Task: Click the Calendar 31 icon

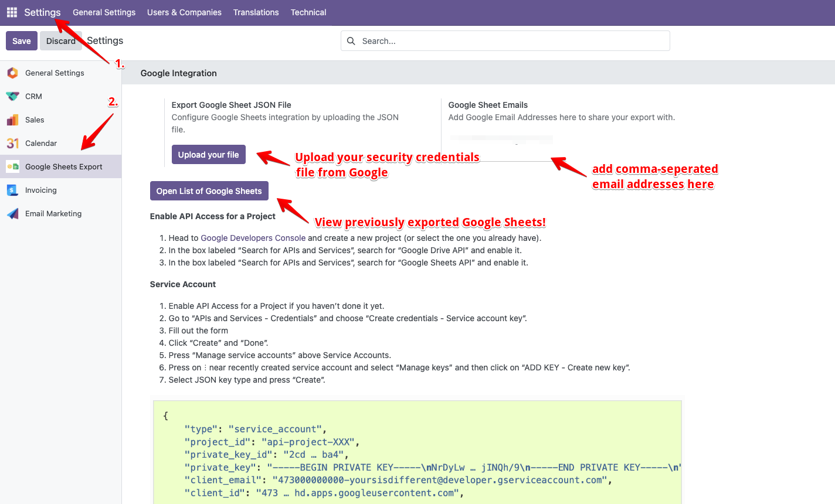Action: tap(12, 144)
